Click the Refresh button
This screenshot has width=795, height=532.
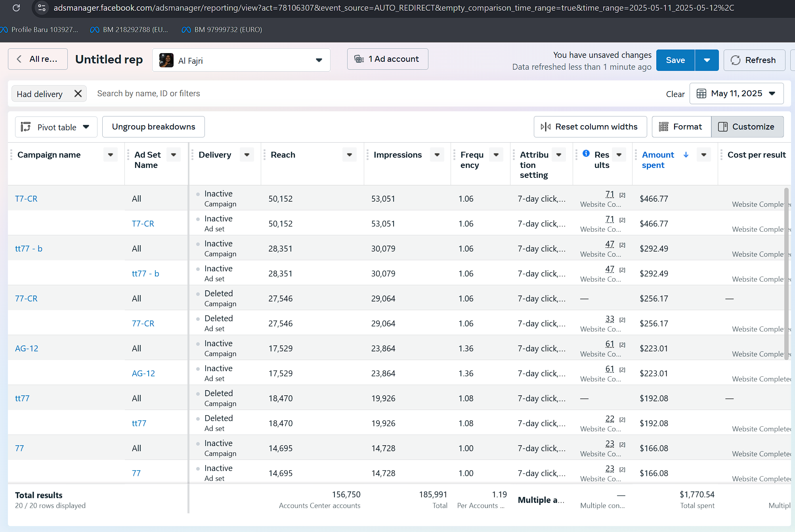click(754, 60)
